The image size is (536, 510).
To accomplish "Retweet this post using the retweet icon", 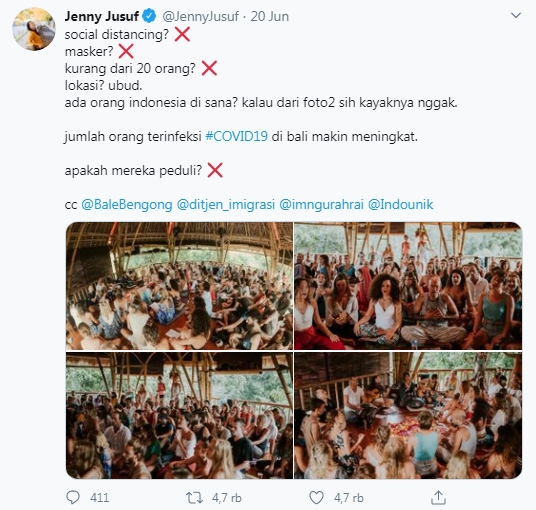I will coord(194,498).
